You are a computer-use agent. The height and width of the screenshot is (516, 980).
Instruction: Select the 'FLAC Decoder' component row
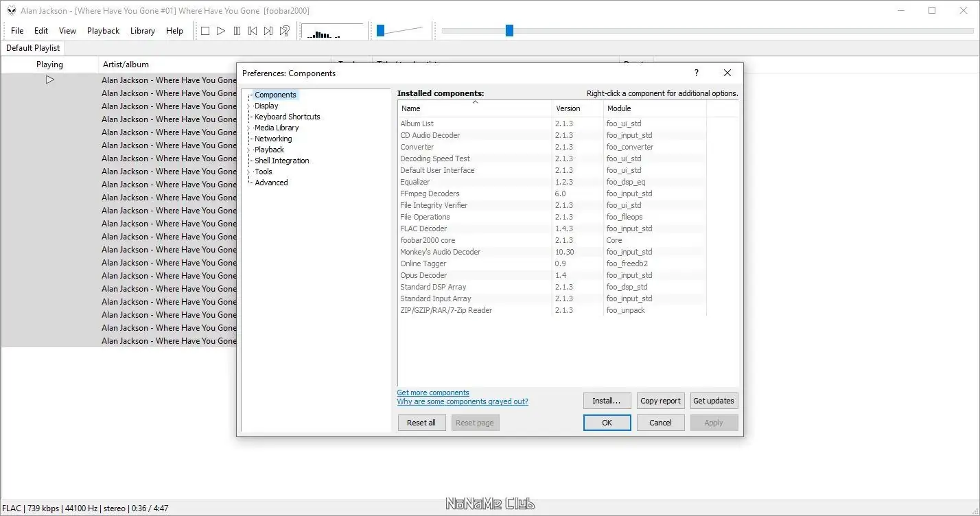click(552, 228)
